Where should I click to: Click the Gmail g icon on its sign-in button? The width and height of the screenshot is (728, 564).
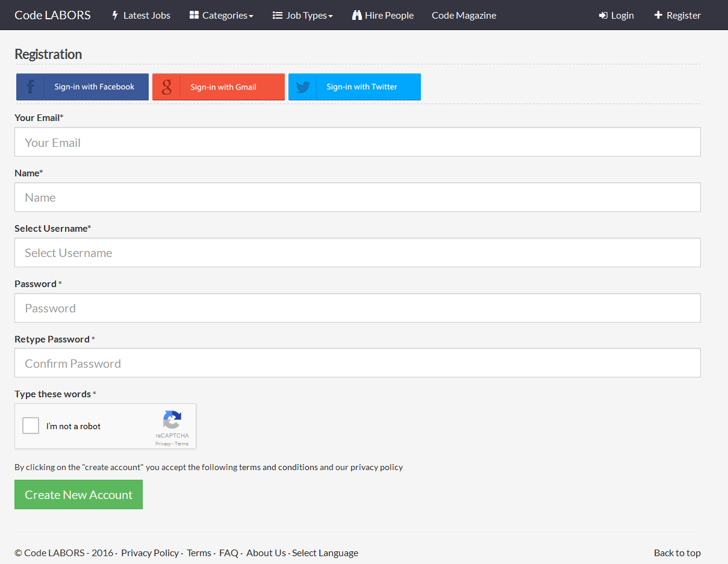click(166, 86)
